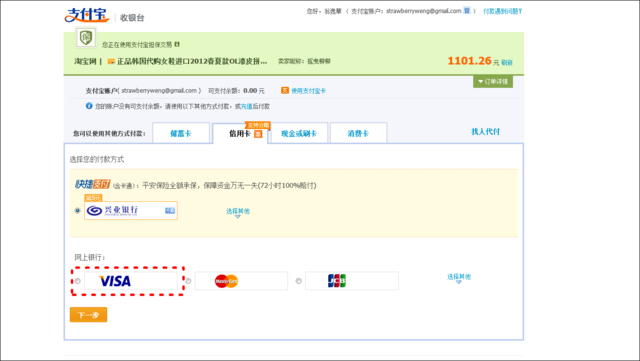Click the orange item icon before the product title
Screen dimensions: 640x361
111,62
